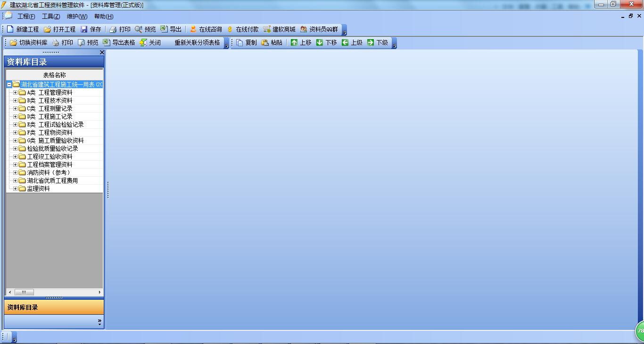Open main toolbar options dropdown after 资料员QQ群
The image size is (644, 344).
click(x=344, y=30)
